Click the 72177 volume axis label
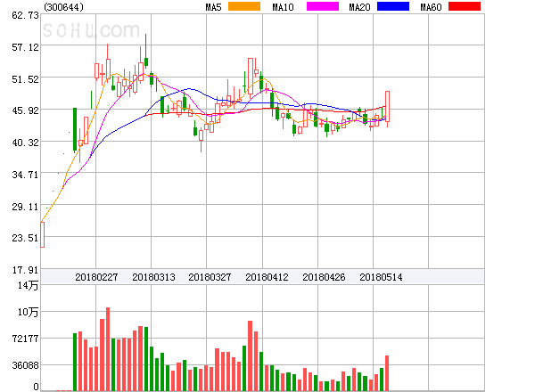This screenshot has width=535, height=392. click(25, 339)
